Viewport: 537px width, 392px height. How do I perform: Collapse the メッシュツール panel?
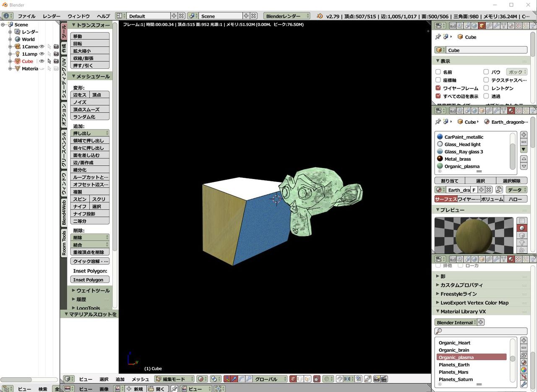pos(90,76)
